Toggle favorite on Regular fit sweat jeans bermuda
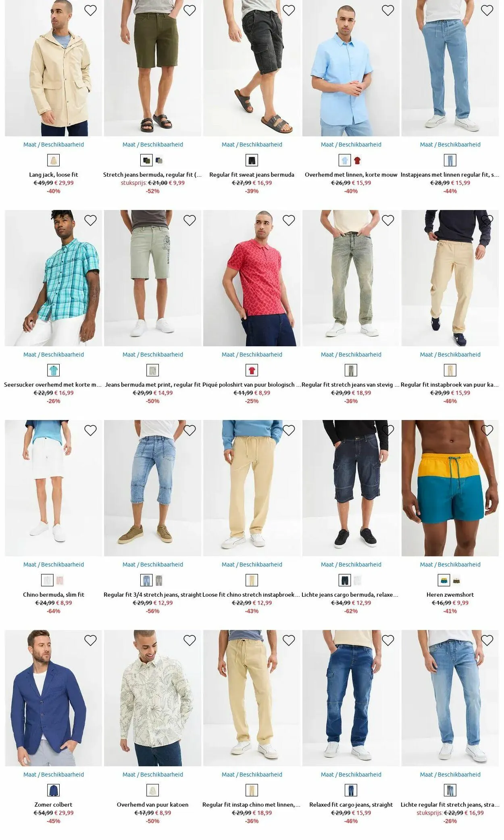Screen dimensions: 504x840 coord(289,10)
